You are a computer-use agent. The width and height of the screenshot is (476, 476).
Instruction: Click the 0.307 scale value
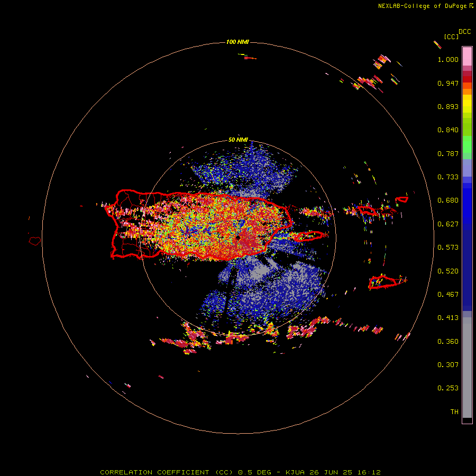(448, 365)
